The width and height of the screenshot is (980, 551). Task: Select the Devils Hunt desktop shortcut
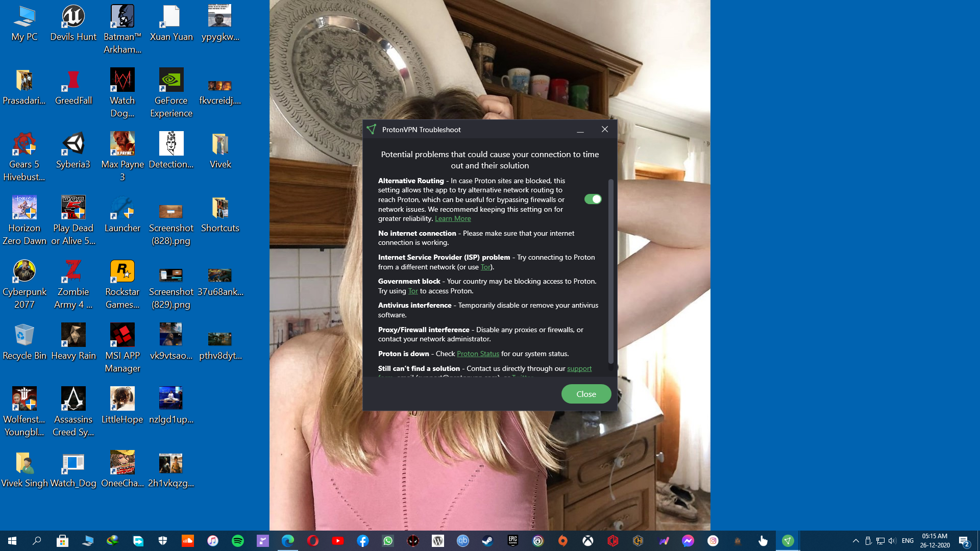(x=73, y=23)
